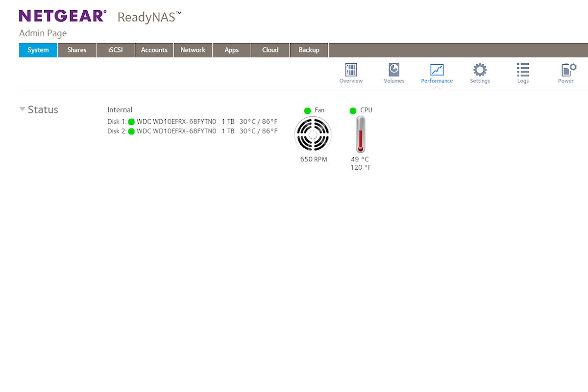Open the Accounts tab
The width and height of the screenshot is (588, 392).
pyautogui.click(x=154, y=50)
